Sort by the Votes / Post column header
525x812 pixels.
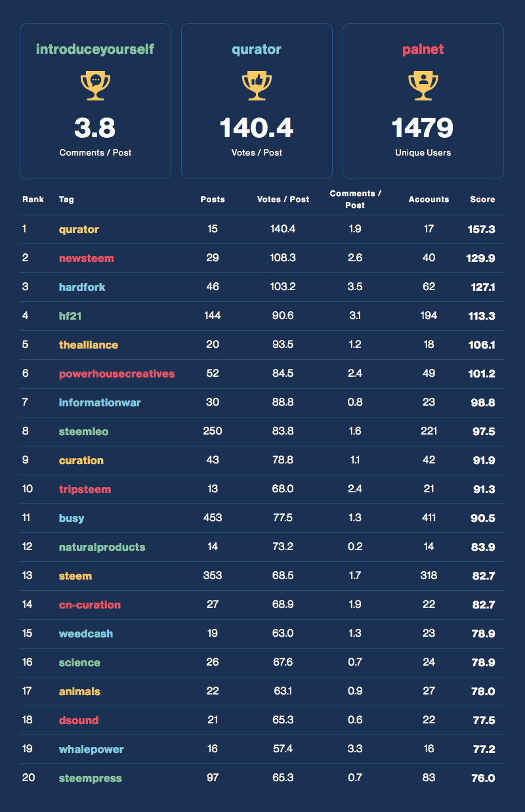pos(283,199)
